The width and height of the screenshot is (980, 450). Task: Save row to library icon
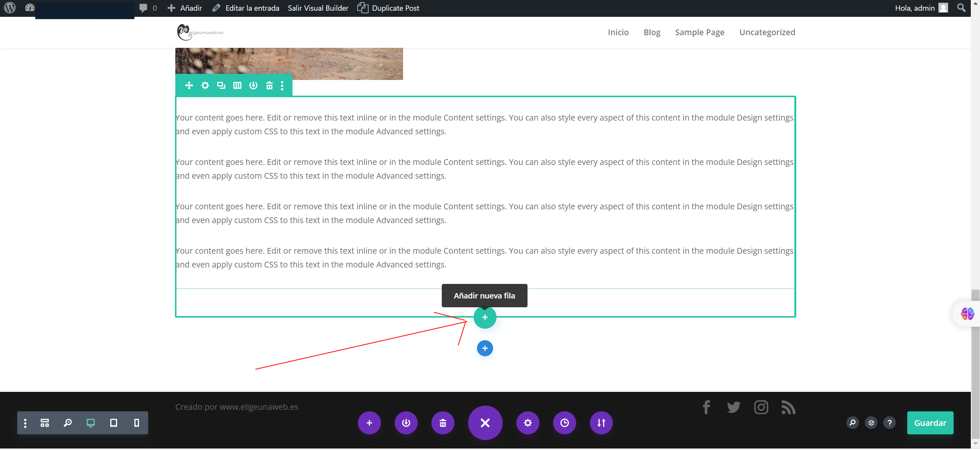pos(253,85)
